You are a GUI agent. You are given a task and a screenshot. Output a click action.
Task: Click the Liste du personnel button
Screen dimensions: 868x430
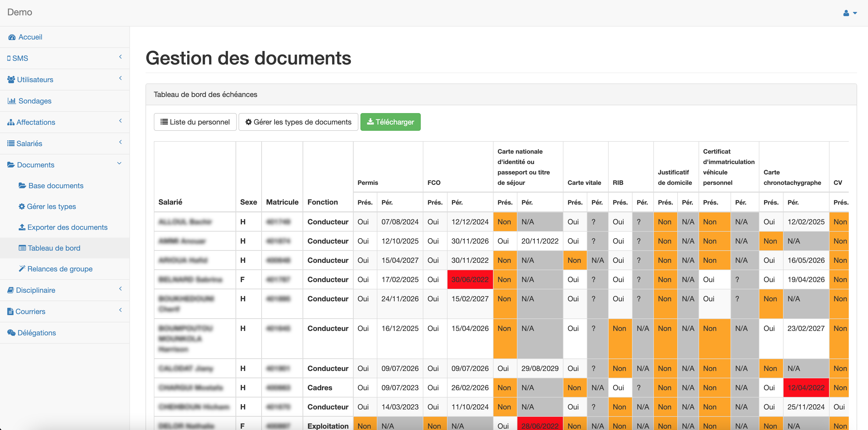195,122
